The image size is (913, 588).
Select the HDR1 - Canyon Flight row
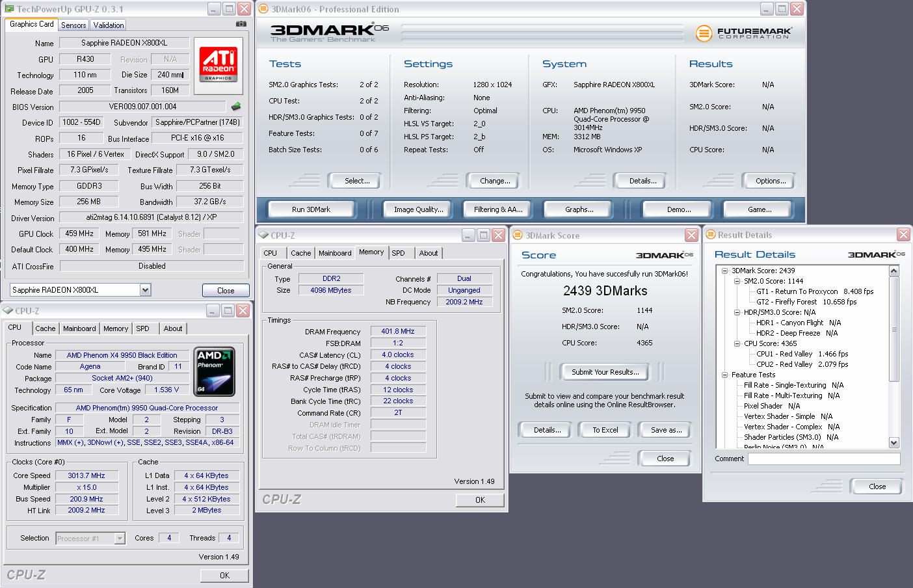pos(799,323)
